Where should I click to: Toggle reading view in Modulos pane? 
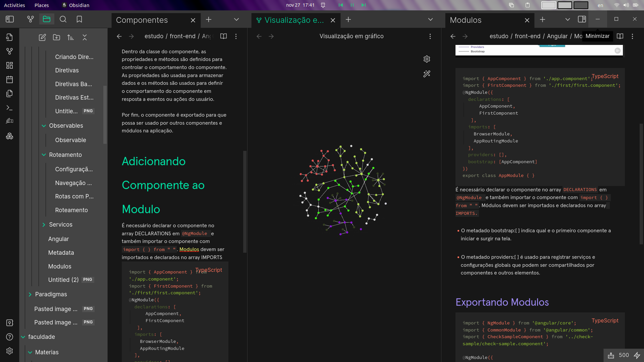tap(620, 36)
